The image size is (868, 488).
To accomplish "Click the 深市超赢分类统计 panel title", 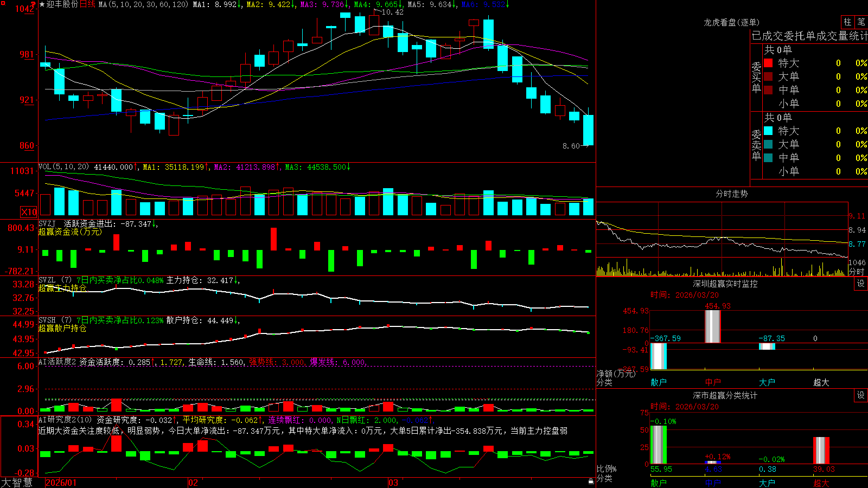I will click(725, 395).
